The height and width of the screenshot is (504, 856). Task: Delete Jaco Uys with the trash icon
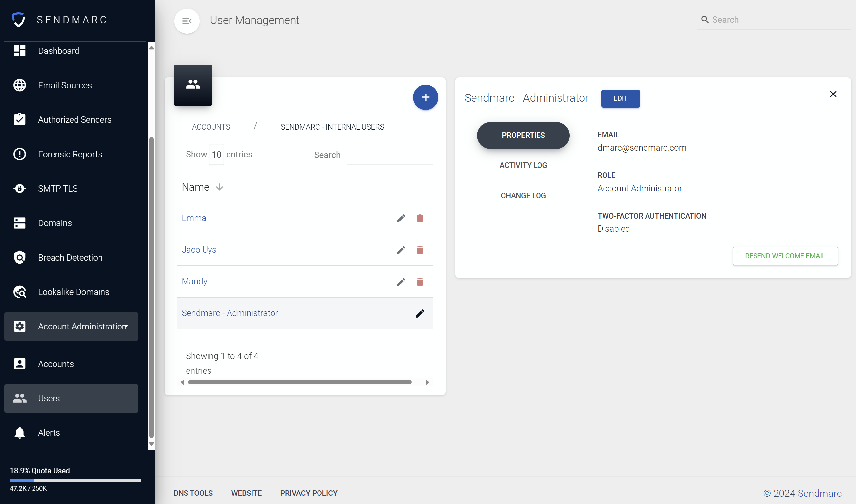(420, 250)
